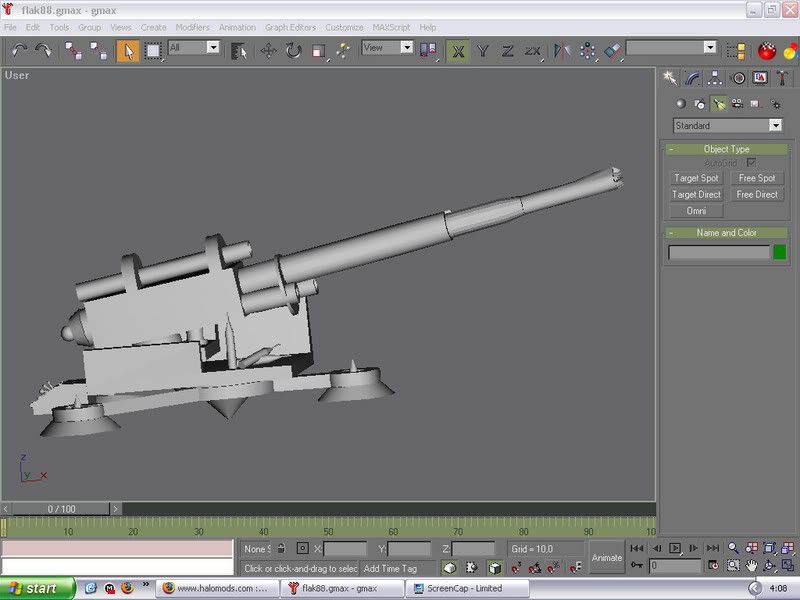Image resolution: width=800 pixels, height=600 pixels.
Task: Click Play Animation button
Action: pyautogui.click(x=675, y=548)
